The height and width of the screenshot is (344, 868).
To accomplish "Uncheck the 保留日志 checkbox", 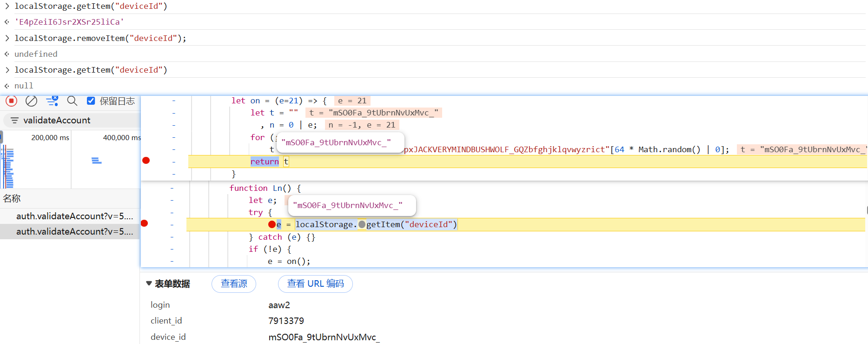I will 91,101.
